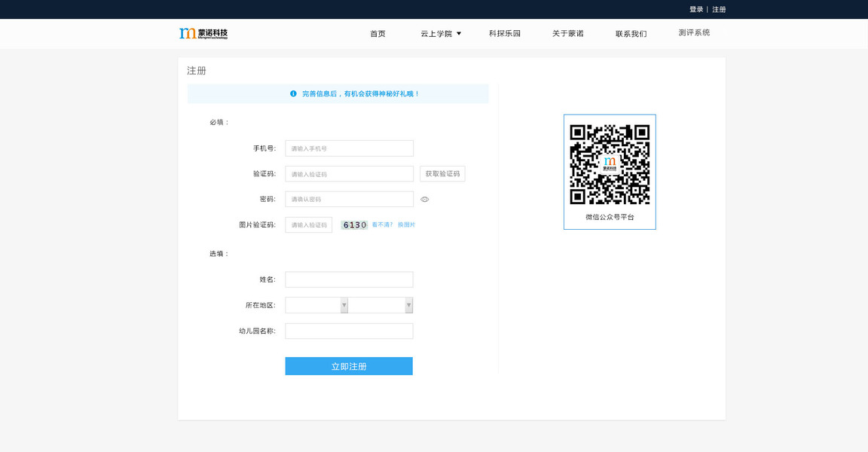Click the 换图片 link
This screenshot has height=452, width=868.
(x=406, y=224)
